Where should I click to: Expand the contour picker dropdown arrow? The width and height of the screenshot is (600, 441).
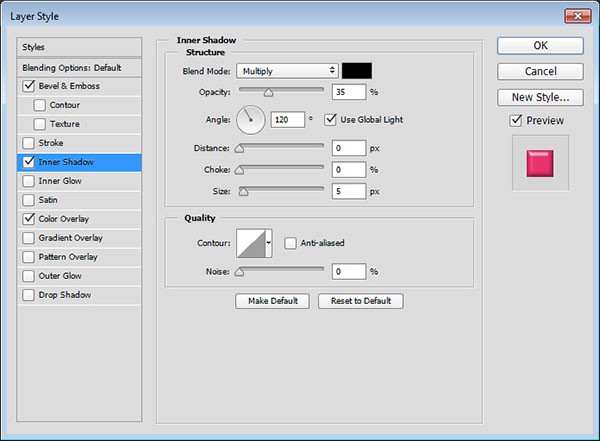[x=269, y=243]
